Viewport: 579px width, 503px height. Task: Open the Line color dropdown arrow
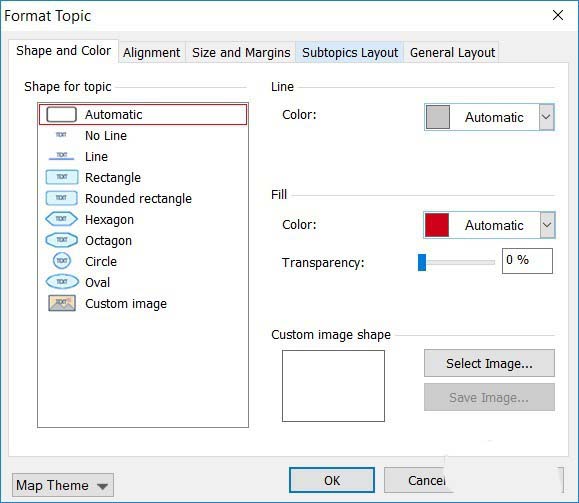(547, 117)
